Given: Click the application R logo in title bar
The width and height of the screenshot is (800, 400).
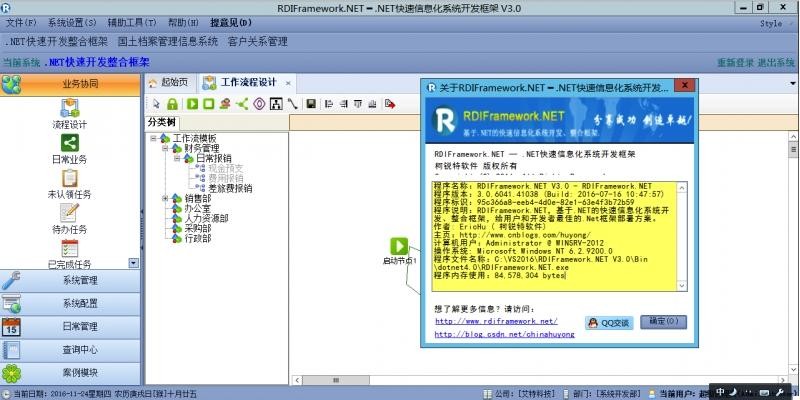Looking at the screenshot, I should (x=6, y=7).
